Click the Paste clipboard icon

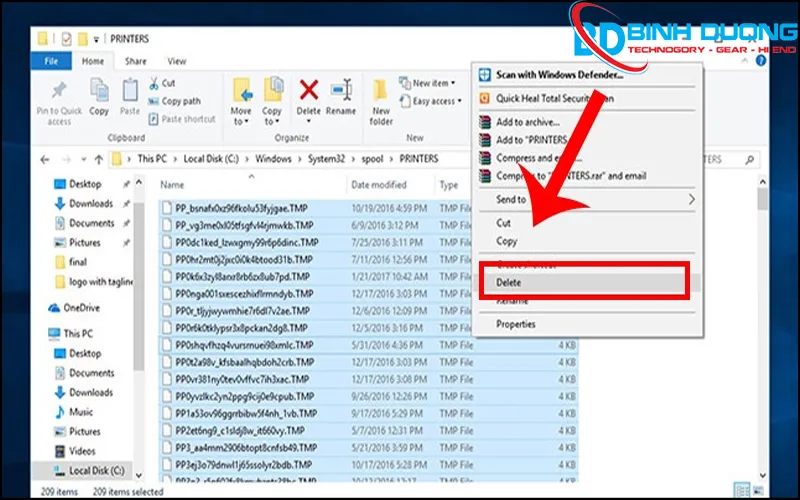click(130, 90)
